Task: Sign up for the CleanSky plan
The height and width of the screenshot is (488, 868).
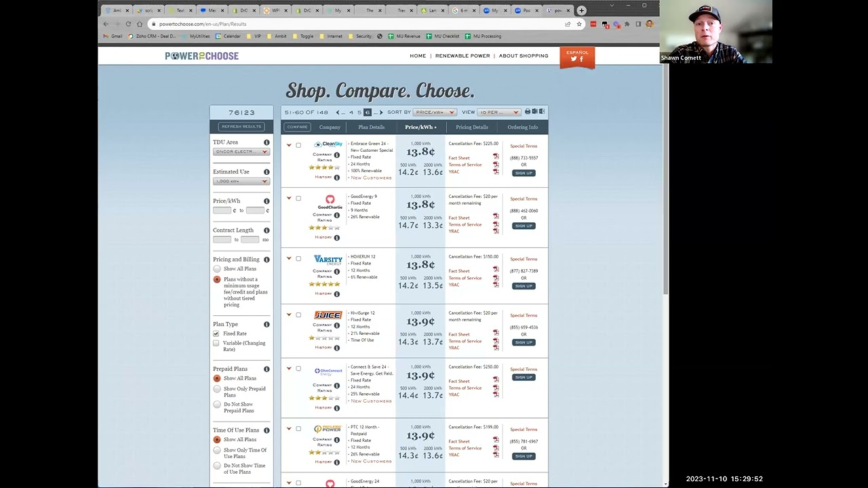Action: pos(524,173)
